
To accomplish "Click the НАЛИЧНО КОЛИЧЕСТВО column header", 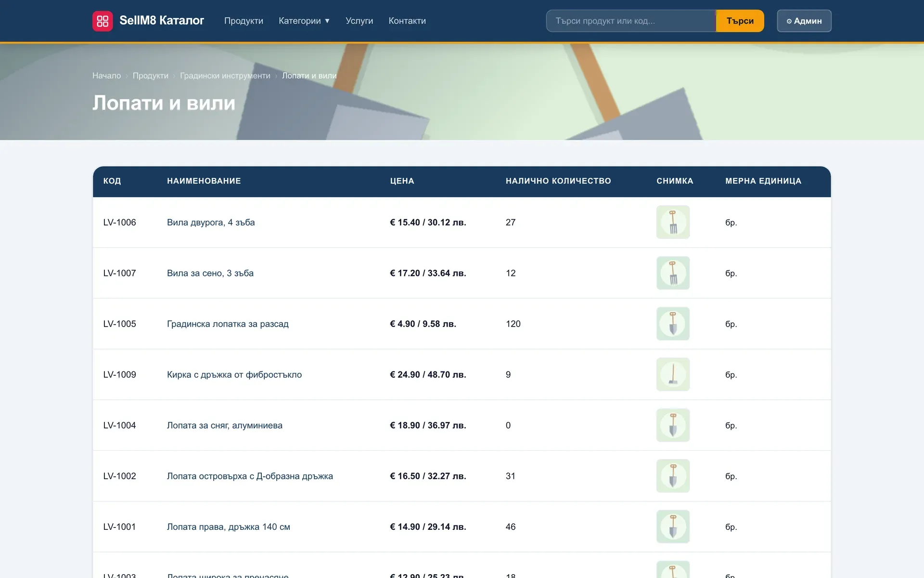I will pos(558,181).
